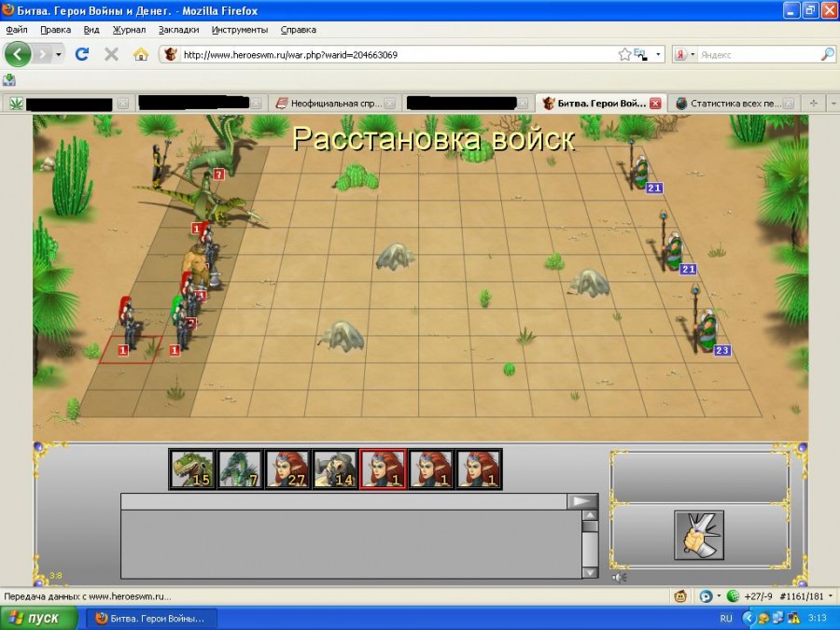Click the orange messenger tray icon
840x630 pixels.
[763, 618]
